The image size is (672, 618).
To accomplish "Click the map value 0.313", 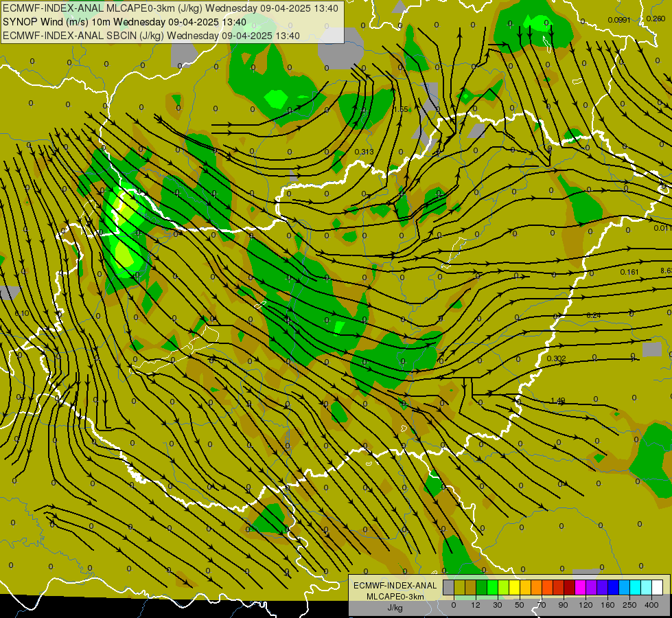I will pos(364,152).
